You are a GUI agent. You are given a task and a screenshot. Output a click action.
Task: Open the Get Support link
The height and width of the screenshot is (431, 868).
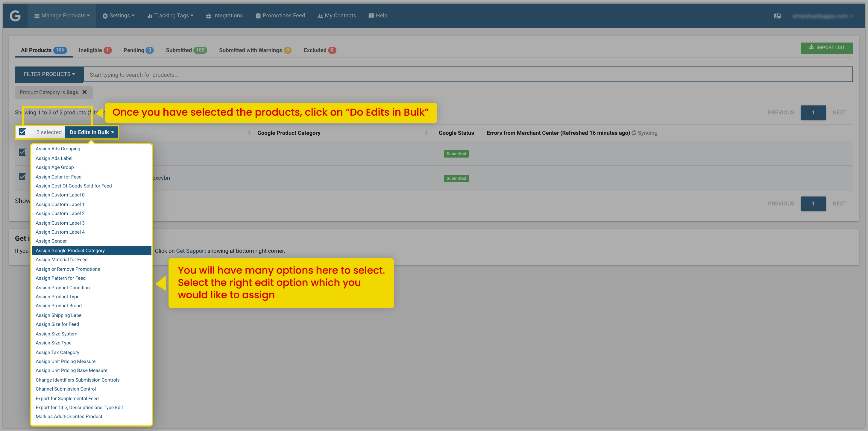coord(191,251)
